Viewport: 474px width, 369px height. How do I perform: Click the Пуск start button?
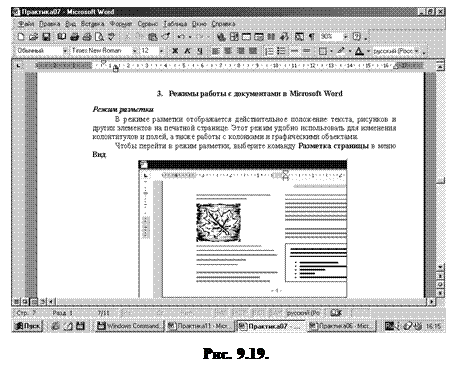click(x=28, y=326)
